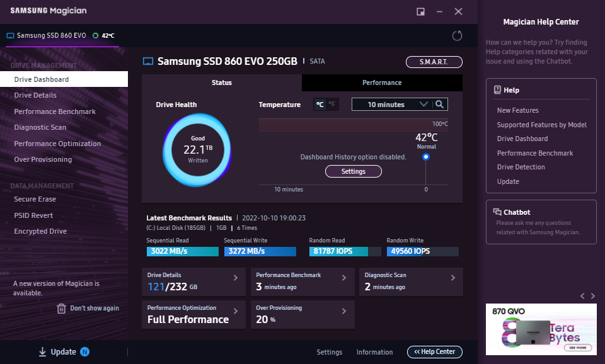Show the previous ad banner with left arrow
Viewport: 605px width, 364px height.
[x=582, y=296]
